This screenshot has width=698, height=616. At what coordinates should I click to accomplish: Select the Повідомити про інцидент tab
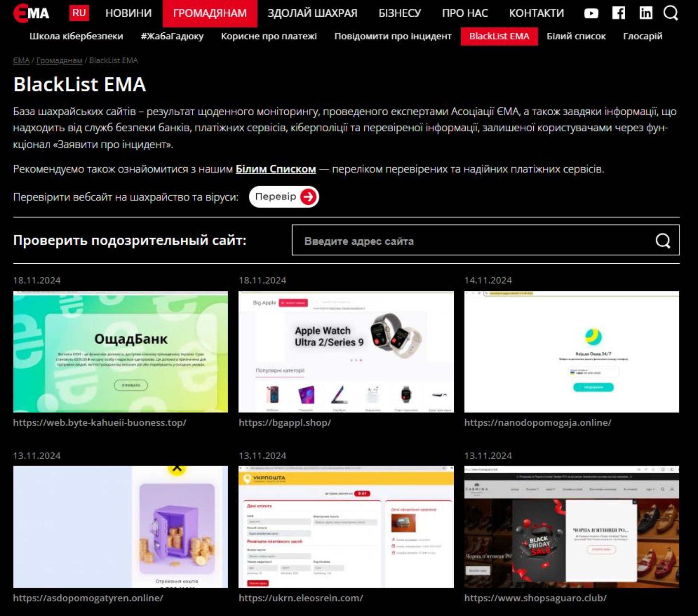393,36
